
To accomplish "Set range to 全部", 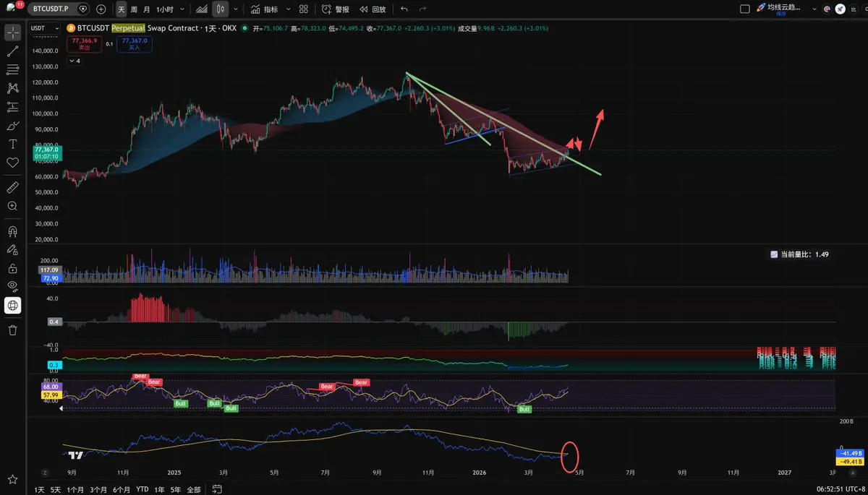I will (x=193, y=489).
